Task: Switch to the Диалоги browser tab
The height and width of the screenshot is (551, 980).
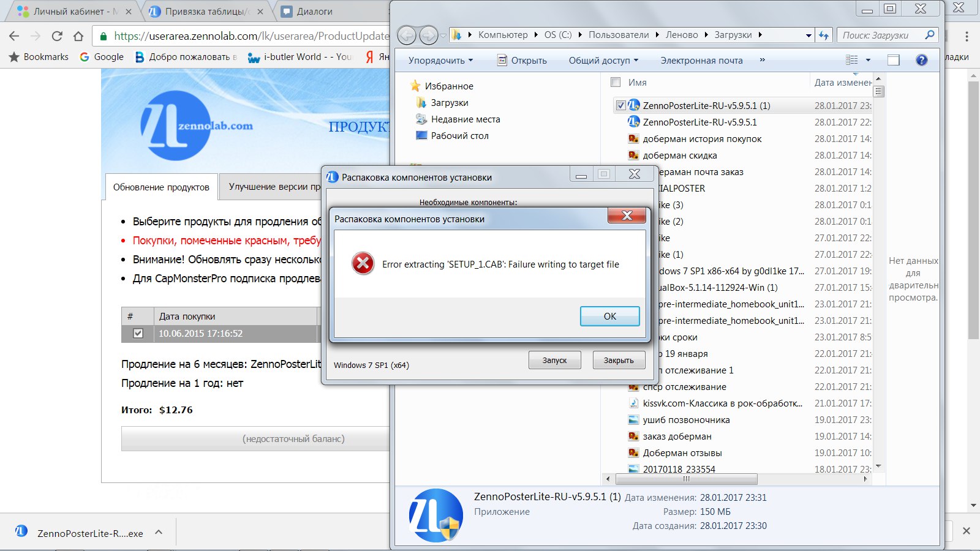Action: [331, 11]
